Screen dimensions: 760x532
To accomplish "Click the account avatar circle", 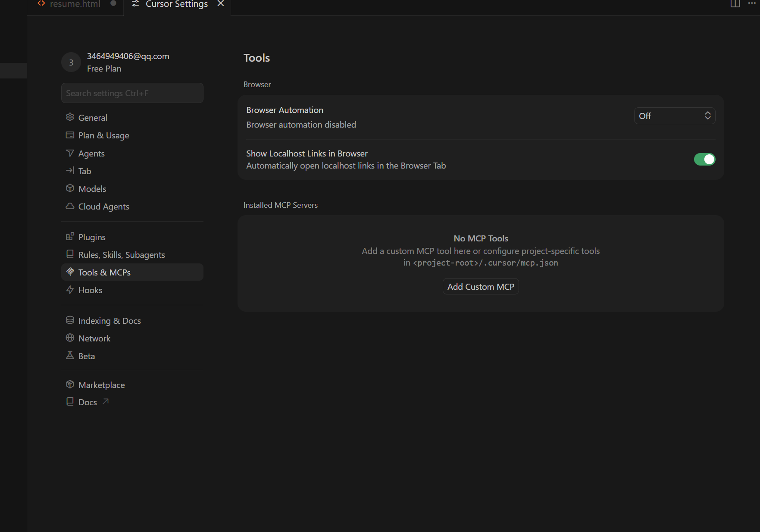I will pyautogui.click(x=71, y=63).
